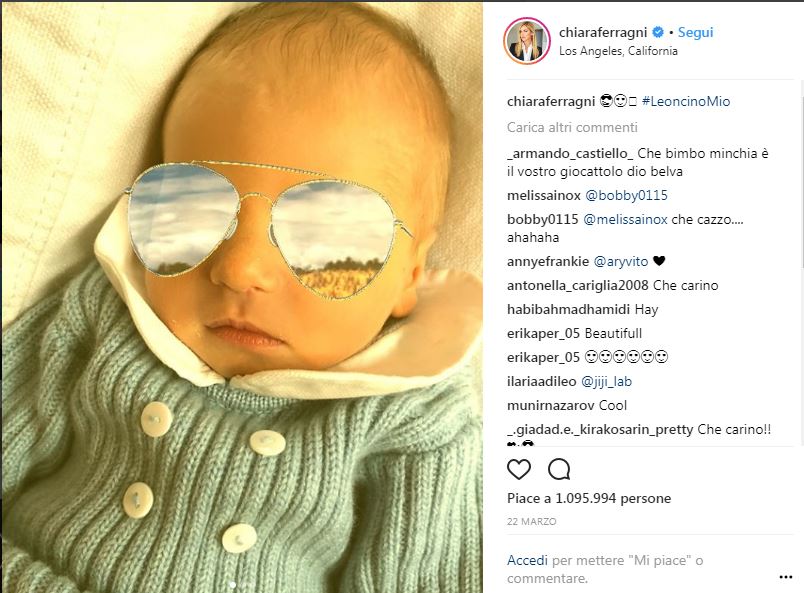Click the comment speech bubble icon
Image resolution: width=804 pixels, height=593 pixels.
pyautogui.click(x=559, y=468)
